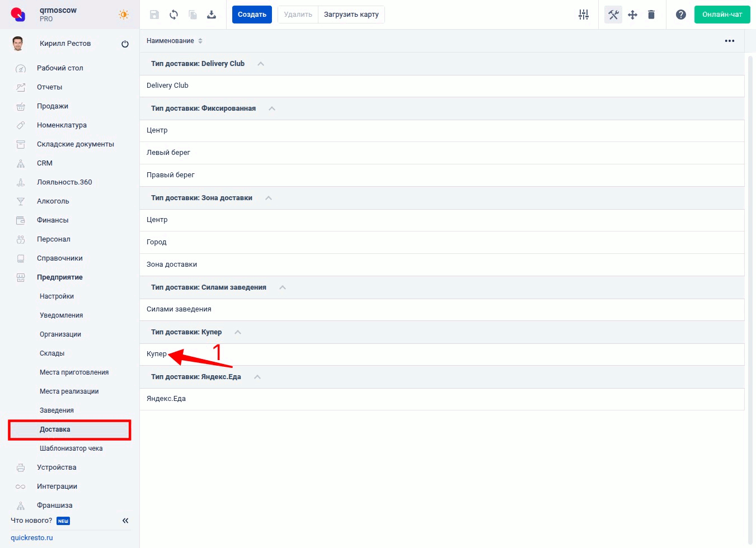Open Шаблонизатор чека menu item

(x=71, y=448)
